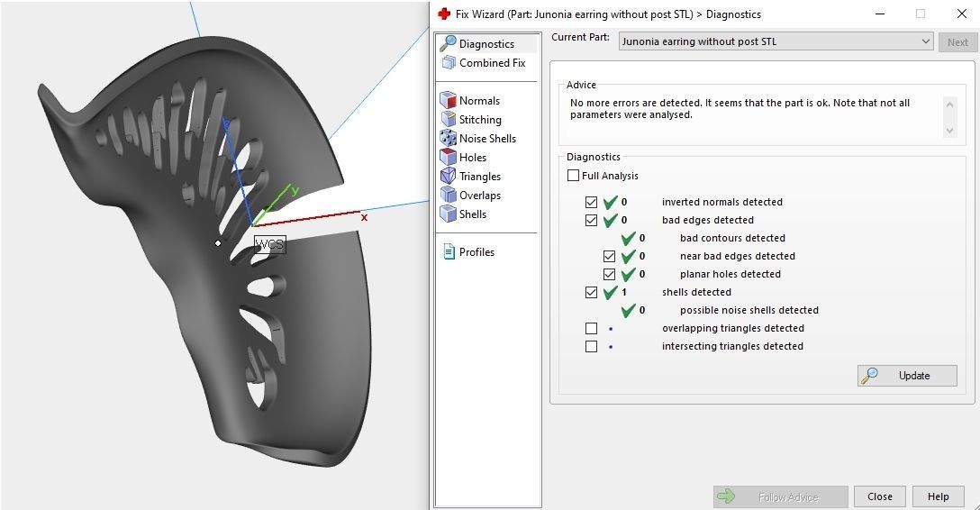Uncheck near bad edges detected checkbox
Screen dimensions: 980x510
click(610, 256)
